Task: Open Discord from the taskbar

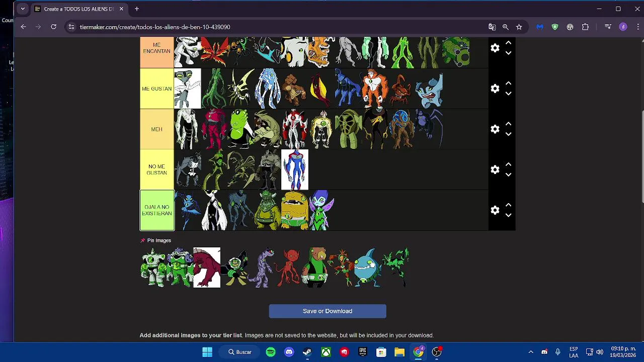Action: [x=289, y=352]
